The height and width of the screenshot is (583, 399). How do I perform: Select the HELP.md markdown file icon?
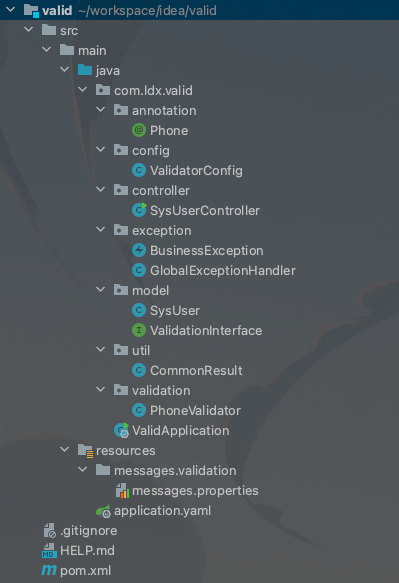click(49, 551)
